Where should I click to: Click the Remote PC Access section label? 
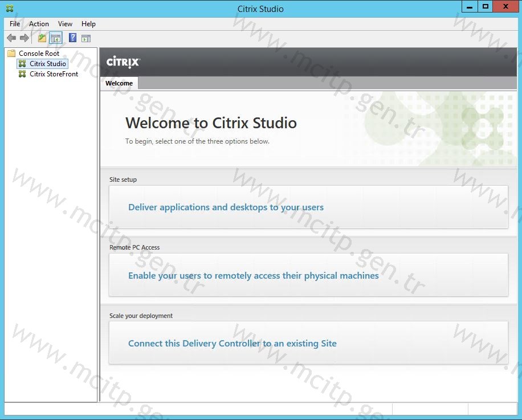134,247
